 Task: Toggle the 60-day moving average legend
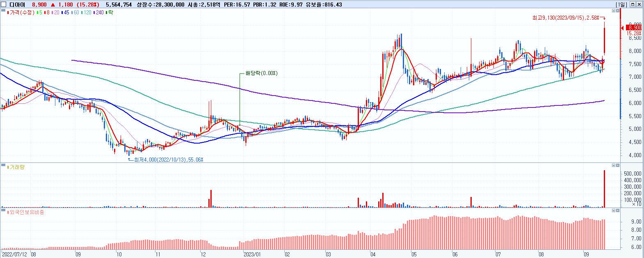coord(75,13)
